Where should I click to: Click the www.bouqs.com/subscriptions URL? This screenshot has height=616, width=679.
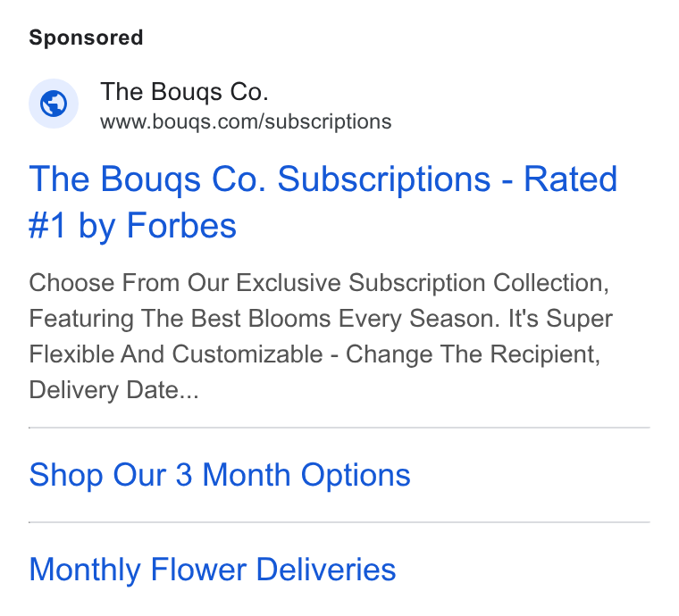[246, 121]
